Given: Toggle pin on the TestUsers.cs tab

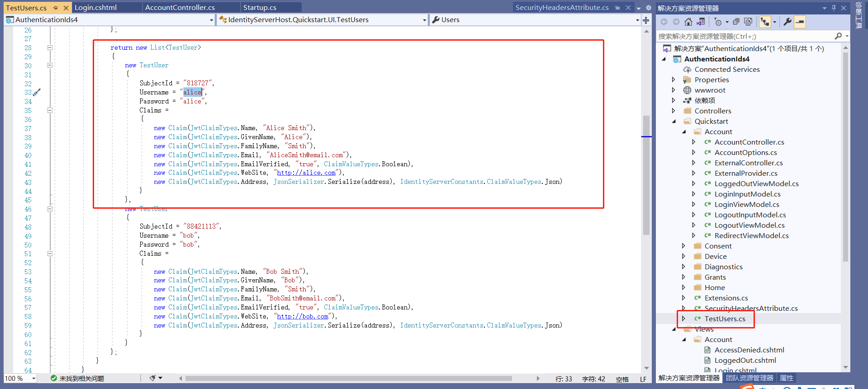Looking at the screenshot, I should 55,8.
